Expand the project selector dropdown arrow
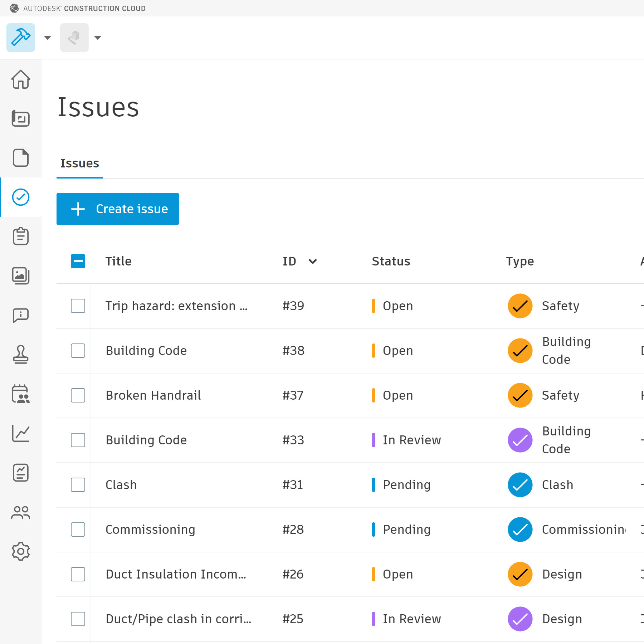This screenshot has width=644, height=644. (98, 38)
